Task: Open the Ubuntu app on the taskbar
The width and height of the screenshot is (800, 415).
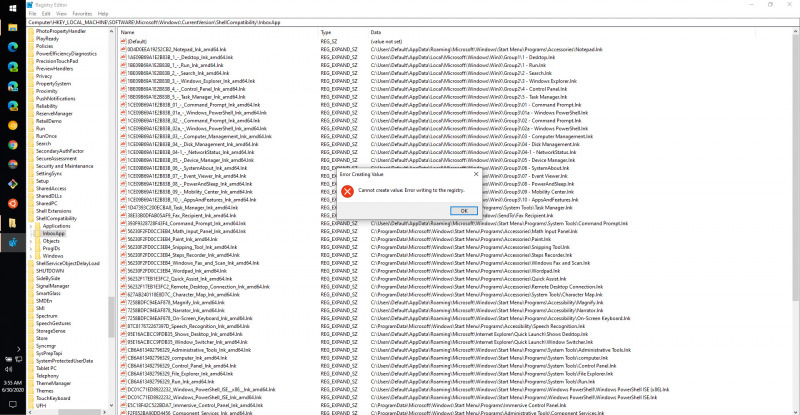Action: (13, 204)
